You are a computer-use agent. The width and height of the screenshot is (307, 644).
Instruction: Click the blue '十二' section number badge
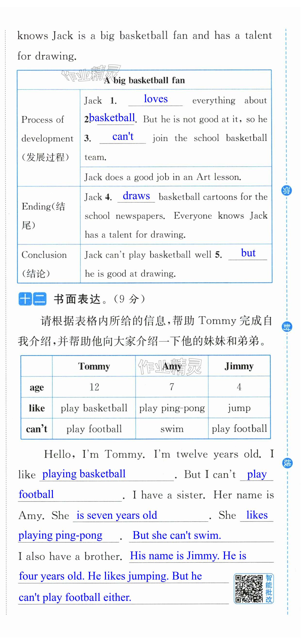(x=32, y=299)
